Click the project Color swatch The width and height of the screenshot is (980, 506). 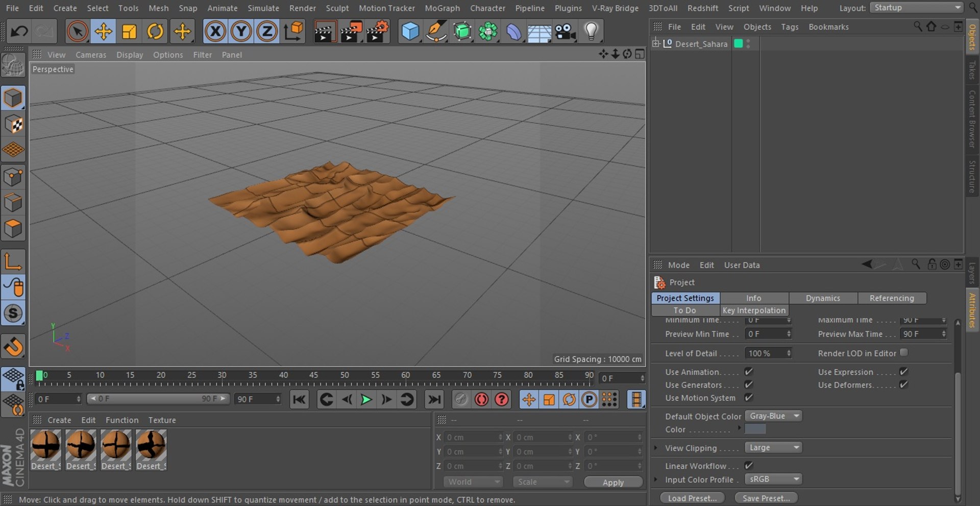tap(755, 429)
